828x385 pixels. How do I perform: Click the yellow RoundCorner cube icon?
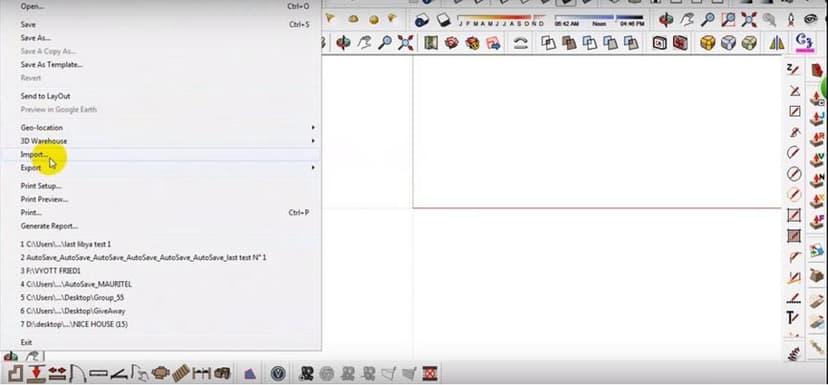coord(708,43)
